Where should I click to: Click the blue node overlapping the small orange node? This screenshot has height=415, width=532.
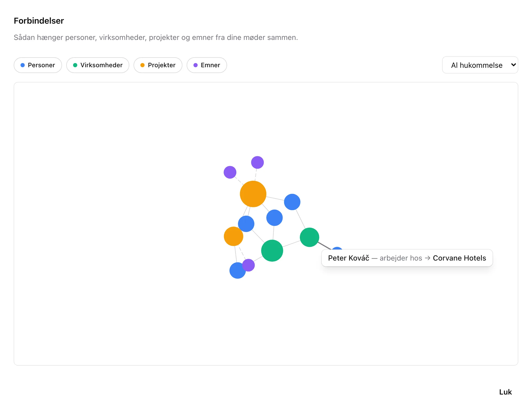246,224
